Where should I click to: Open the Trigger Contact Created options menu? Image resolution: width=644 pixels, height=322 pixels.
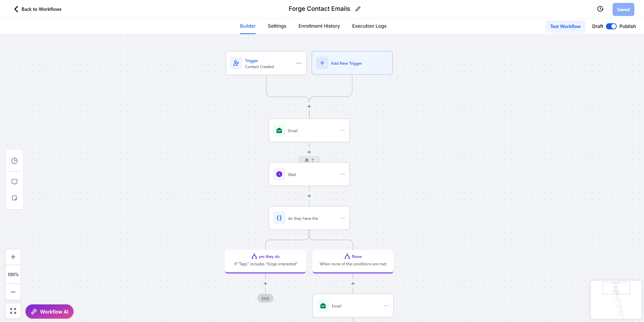click(x=299, y=63)
